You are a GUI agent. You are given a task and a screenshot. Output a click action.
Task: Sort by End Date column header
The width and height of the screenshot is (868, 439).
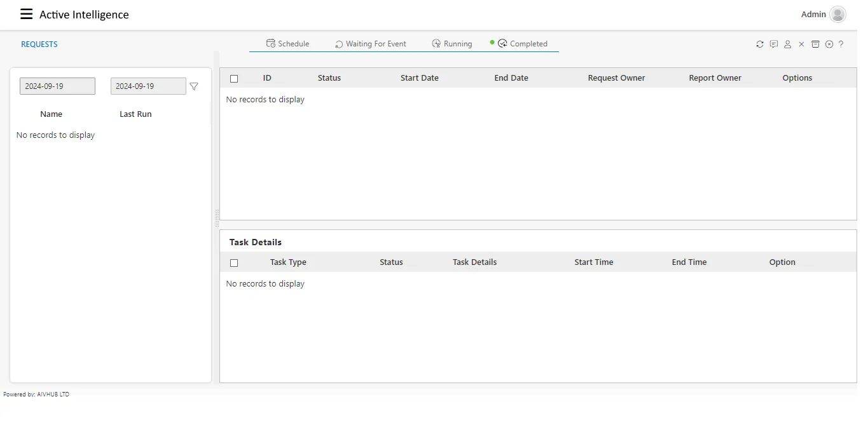click(511, 78)
